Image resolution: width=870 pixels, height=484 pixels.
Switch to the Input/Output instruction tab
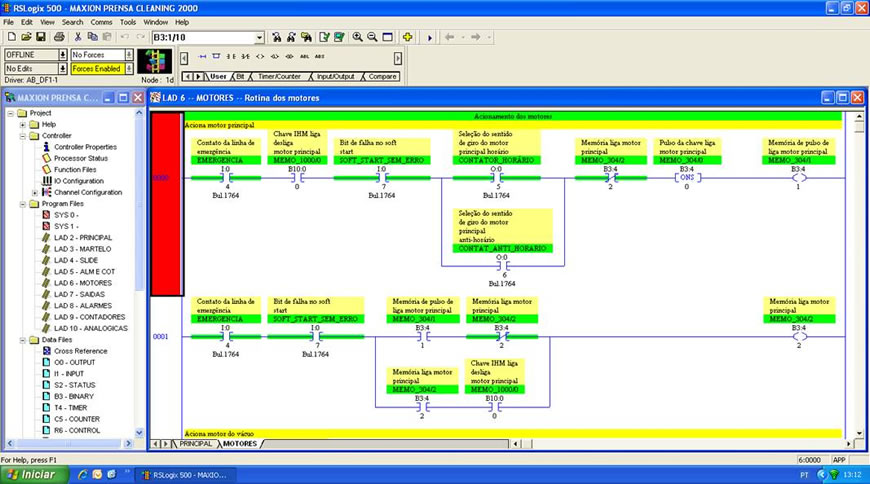(335, 77)
